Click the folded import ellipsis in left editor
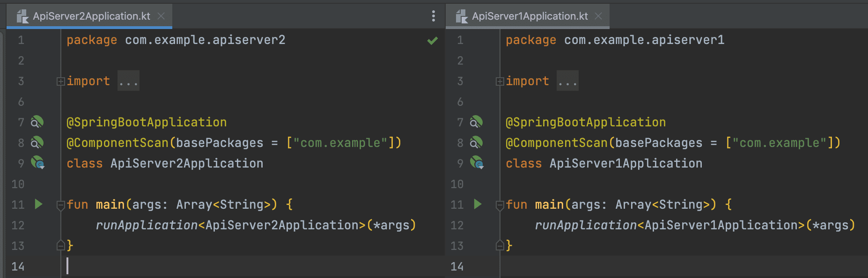 tap(128, 81)
